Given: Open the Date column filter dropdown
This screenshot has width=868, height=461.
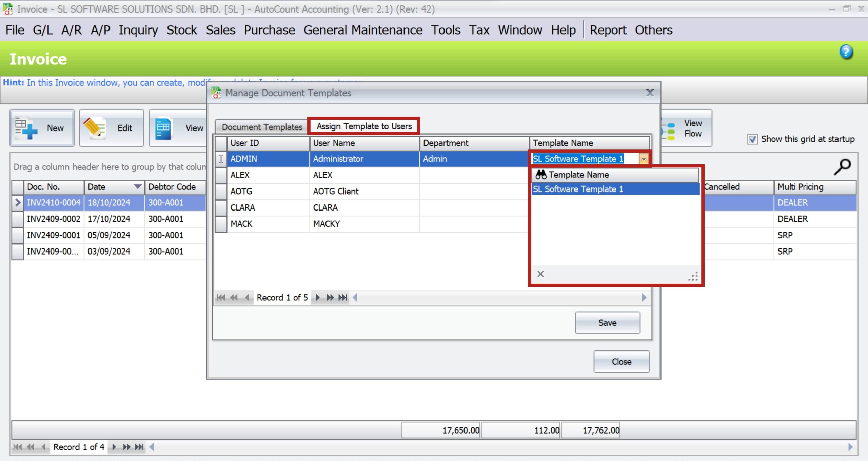Looking at the screenshot, I should pos(138,187).
